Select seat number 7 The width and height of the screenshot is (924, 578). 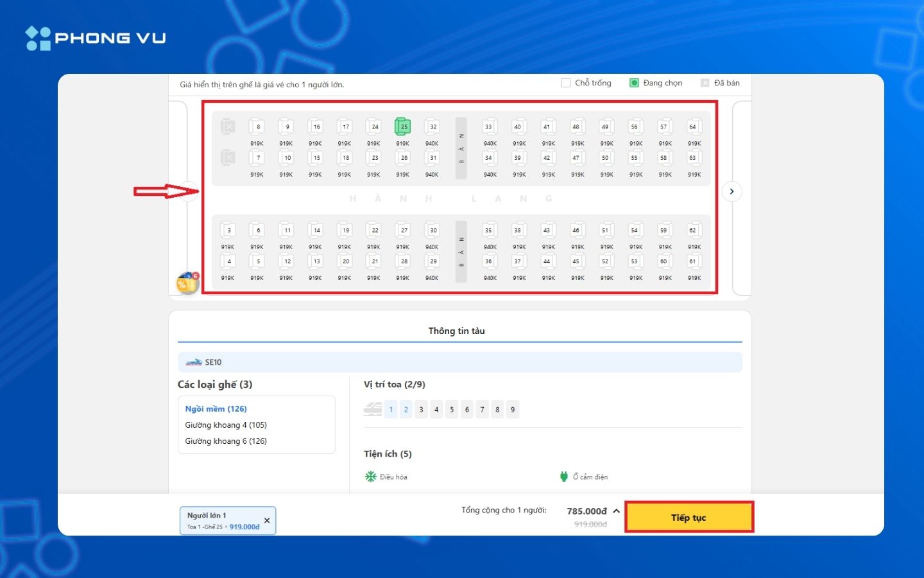[x=257, y=158]
